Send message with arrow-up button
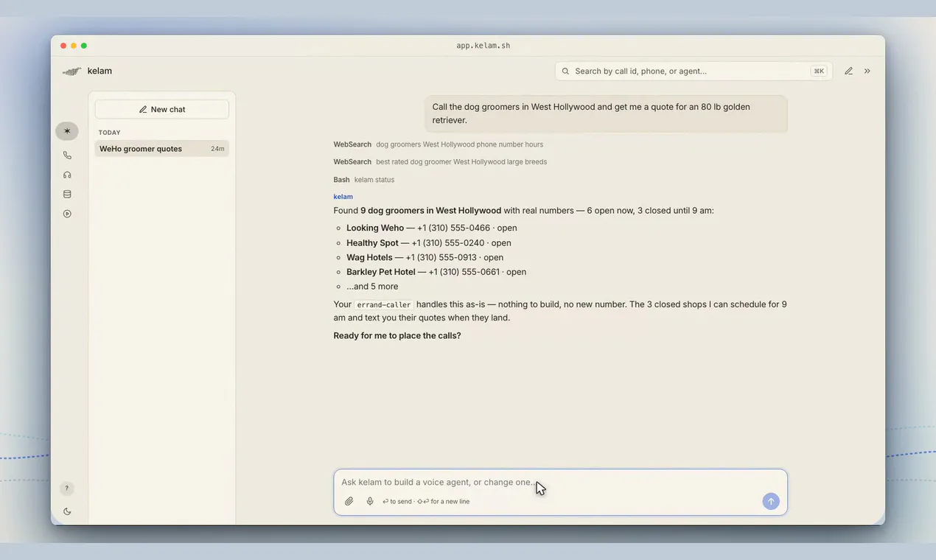936x560 pixels. pos(771,501)
